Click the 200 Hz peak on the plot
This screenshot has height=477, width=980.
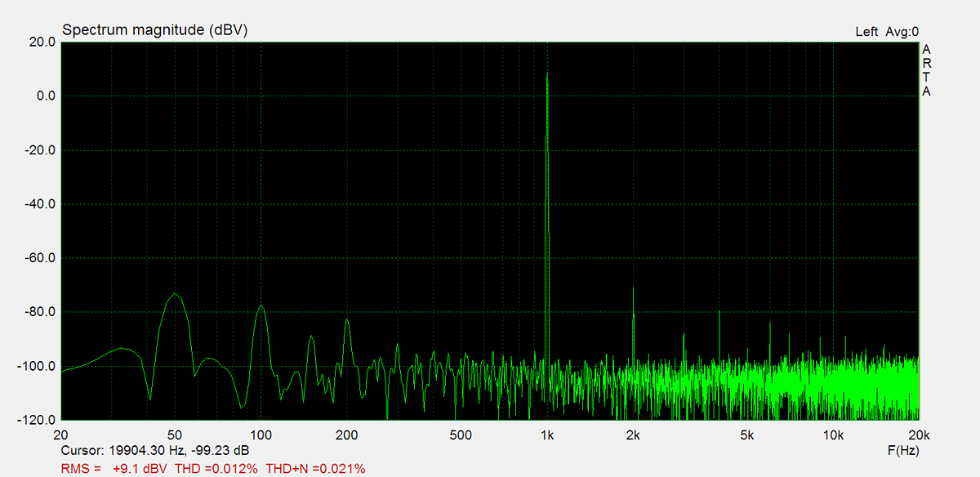pyautogui.click(x=347, y=321)
